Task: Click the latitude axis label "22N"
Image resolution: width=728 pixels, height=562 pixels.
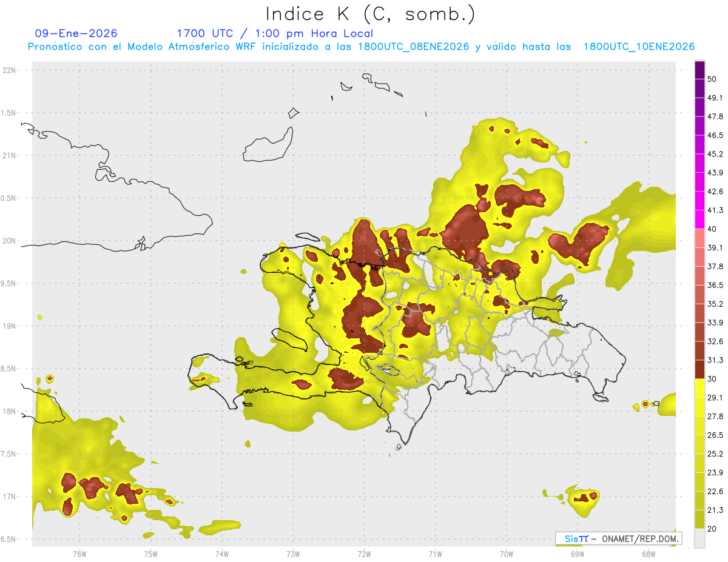Action: point(10,70)
